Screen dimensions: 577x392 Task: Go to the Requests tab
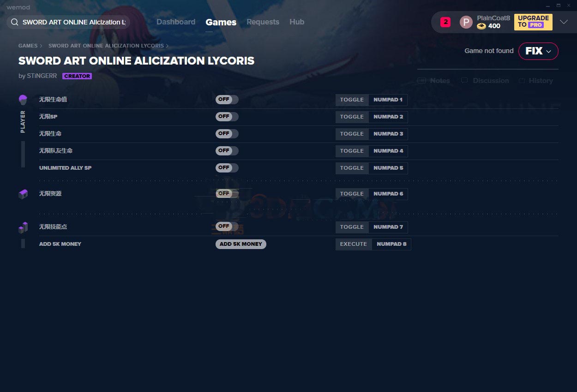pyautogui.click(x=263, y=22)
